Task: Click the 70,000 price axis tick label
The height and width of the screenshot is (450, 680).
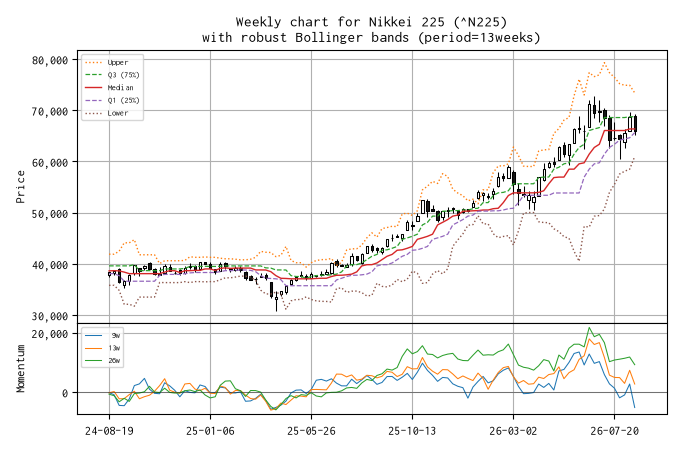Action: tap(50, 111)
